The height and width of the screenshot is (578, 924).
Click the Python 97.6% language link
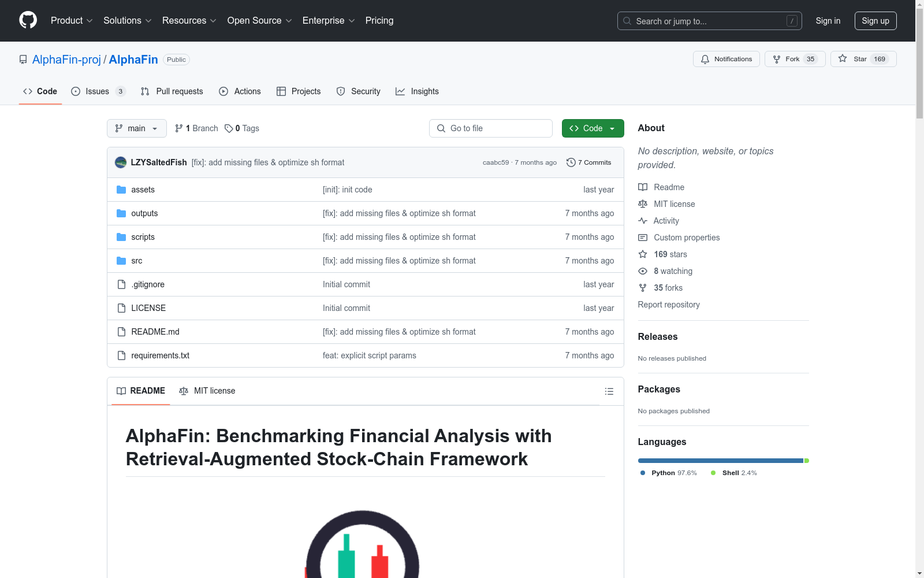669,473
